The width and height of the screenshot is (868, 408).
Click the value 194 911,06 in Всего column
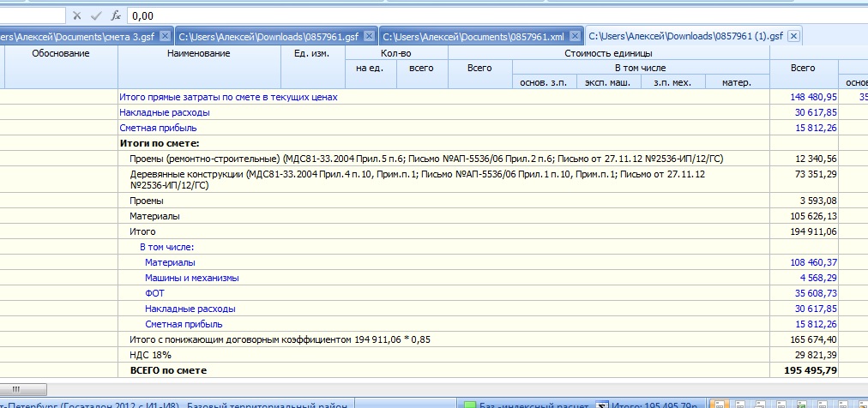(814, 231)
